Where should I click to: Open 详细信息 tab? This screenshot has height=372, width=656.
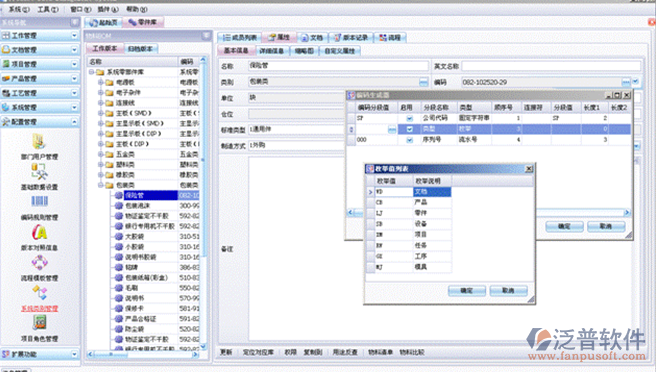point(271,51)
